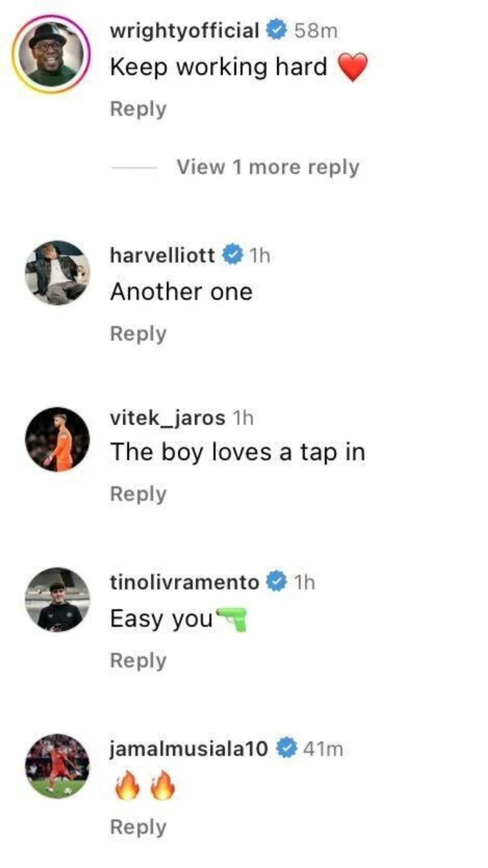Go to vitek_jaros's profile via username
Viewport: 488px width, 868px height.
click(167, 418)
